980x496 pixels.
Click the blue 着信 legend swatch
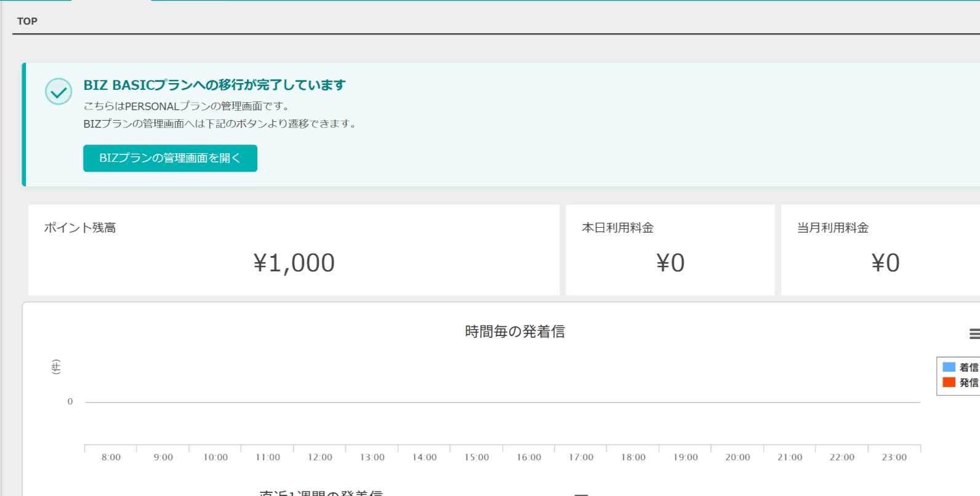(x=949, y=367)
